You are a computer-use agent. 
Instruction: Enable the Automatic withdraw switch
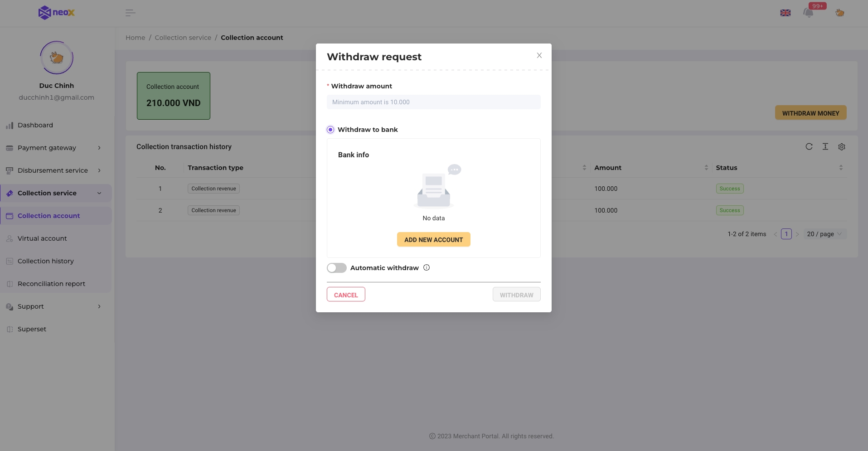point(336,268)
